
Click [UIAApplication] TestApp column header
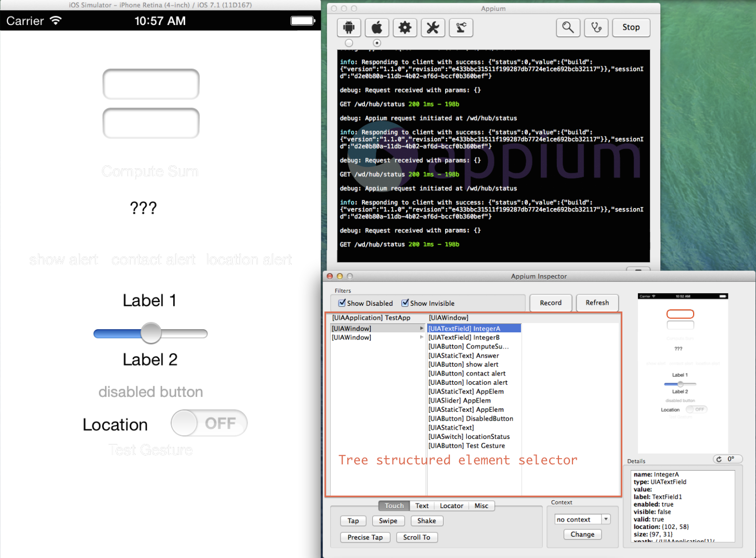pyautogui.click(x=371, y=317)
